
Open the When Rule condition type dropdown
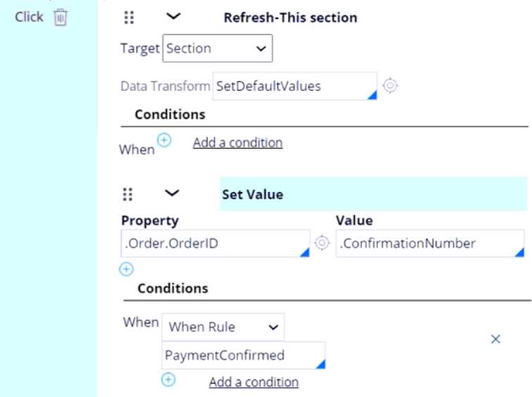click(x=222, y=327)
